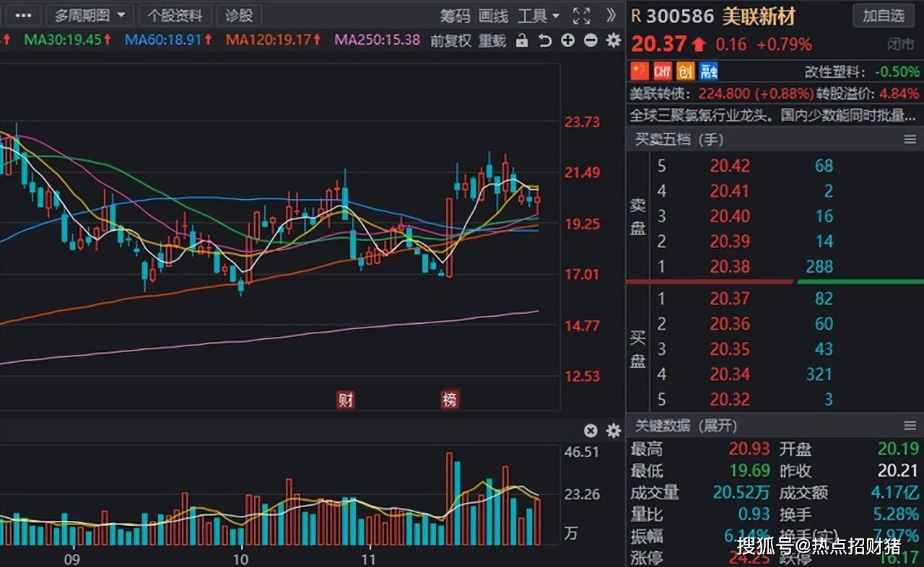Screen dimensions: 924x567
Task: Select buy level 3 price 20.35
Action: pos(730,349)
